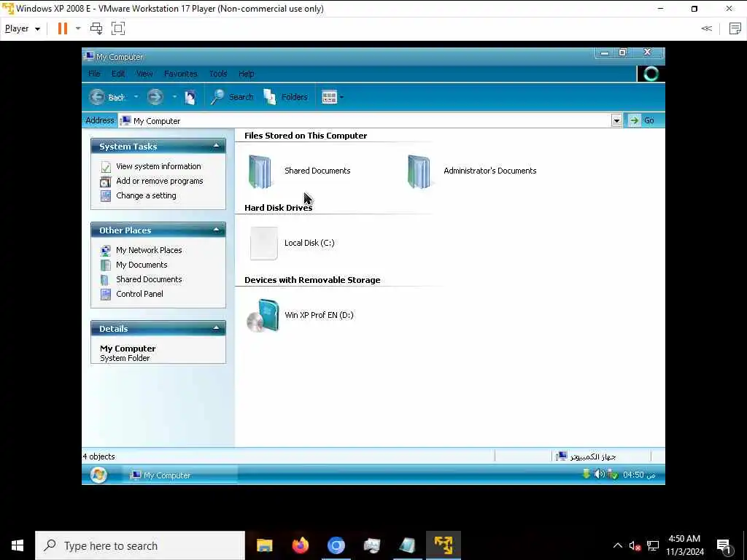
Task: Collapse the Details panel
Action: pyautogui.click(x=216, y=328)
